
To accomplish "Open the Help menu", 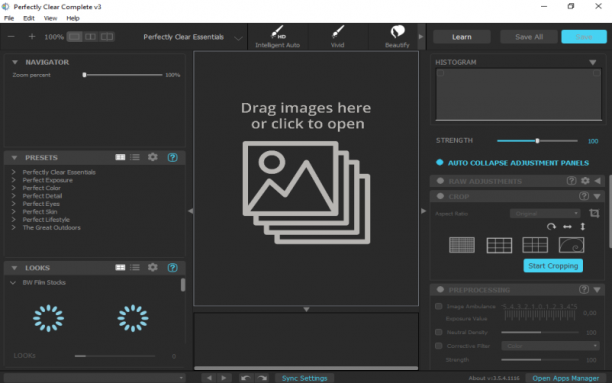I will (x=73, y=18).
